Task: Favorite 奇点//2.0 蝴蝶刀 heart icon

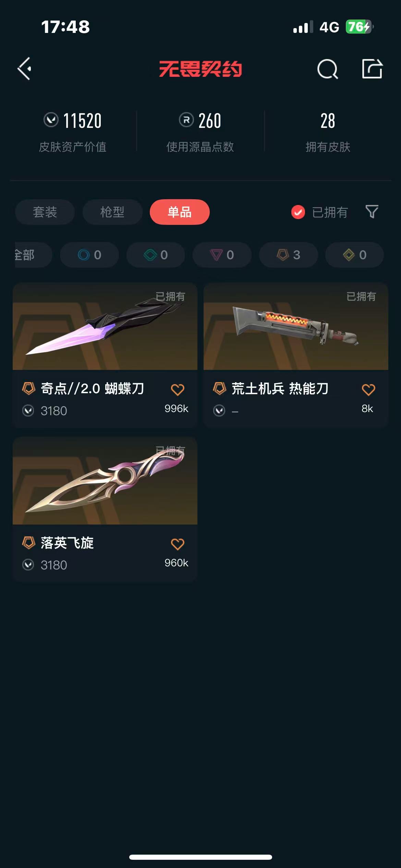Action: point(178,389)
